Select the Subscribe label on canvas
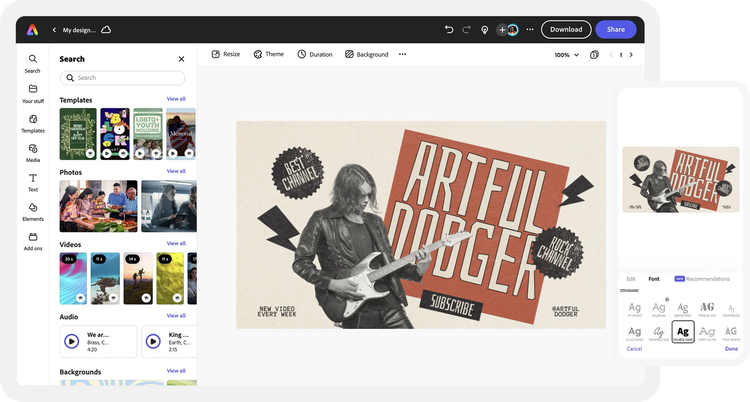This screenshot has height=402, width=750. [452, 305]
